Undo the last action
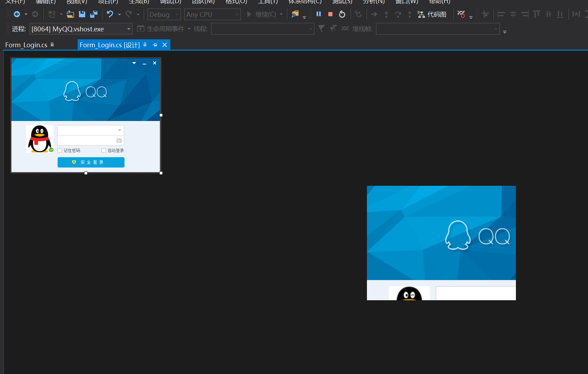 (110, 14)
